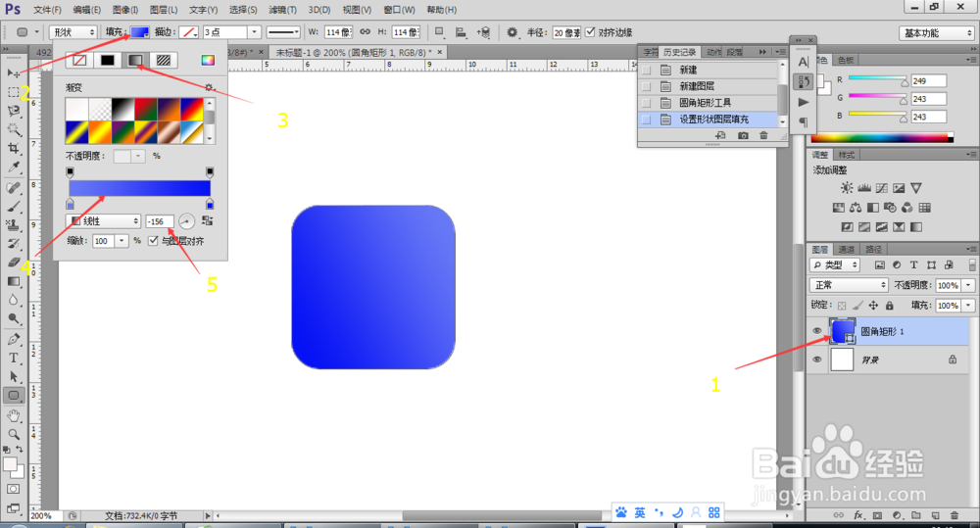Open the layer filter type dropdown

pyautogui.click(x=835, y=264)
